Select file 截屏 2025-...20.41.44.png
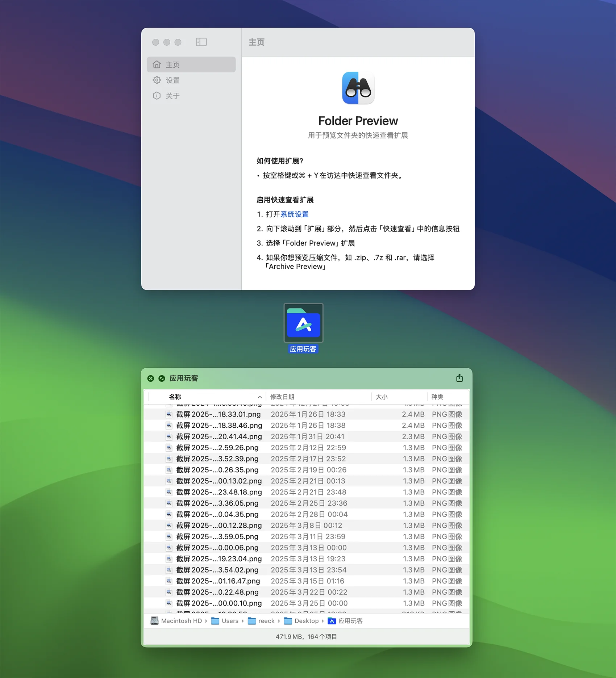Screen dimensions: 616x678 tap(307, 436)
